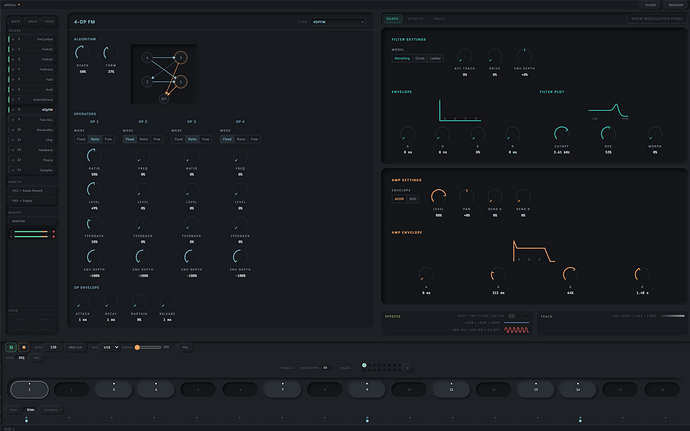The height and width of the screenshot is (431, 690).
Task: Click Show Modulation Panel button
Action: click(657, 19)
